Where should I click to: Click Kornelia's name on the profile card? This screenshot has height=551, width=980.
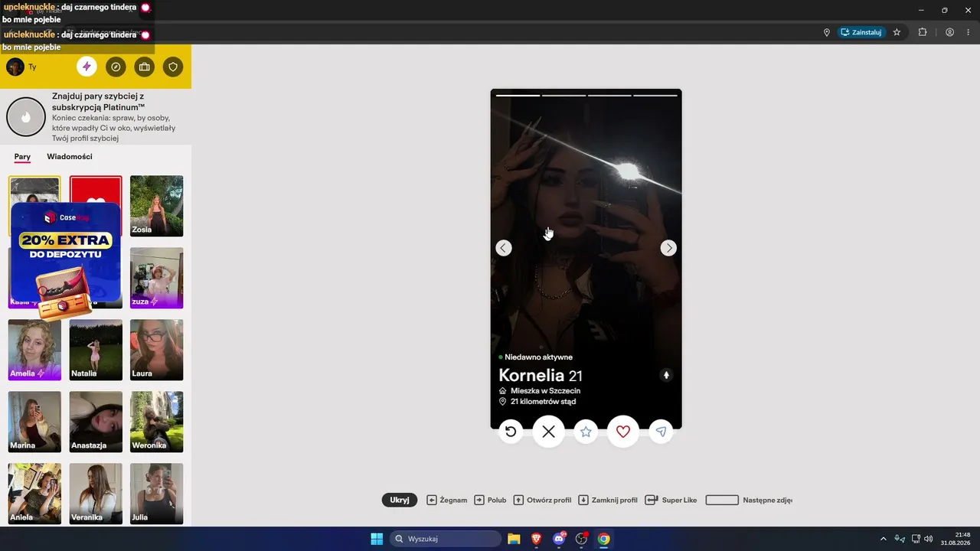[532, 376]
